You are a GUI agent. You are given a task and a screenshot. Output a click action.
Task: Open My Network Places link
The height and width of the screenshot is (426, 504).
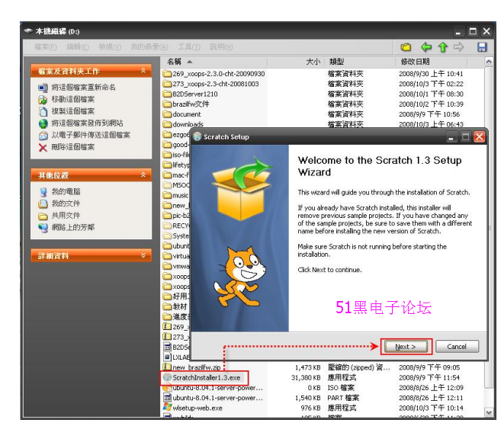(73, 227)
